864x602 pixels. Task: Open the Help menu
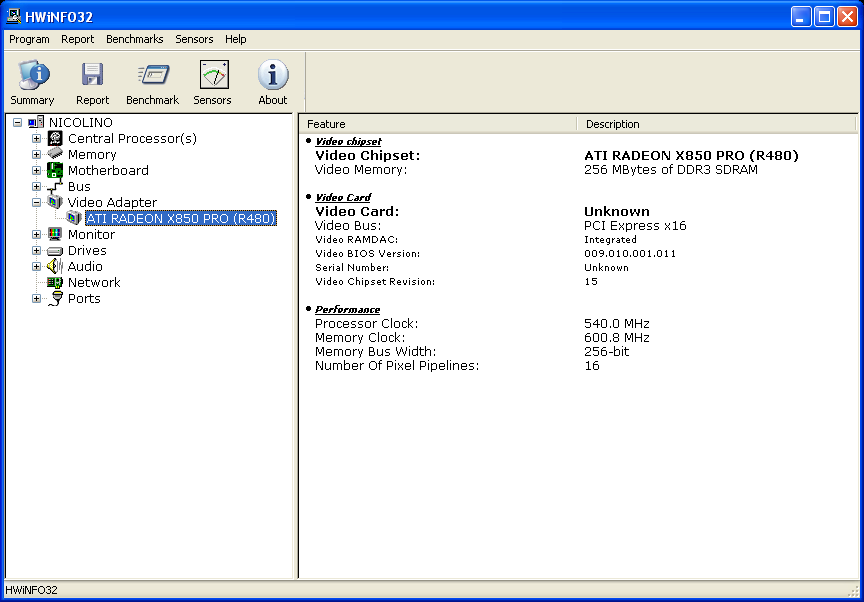pyautogui.click(x=235, y=39)
